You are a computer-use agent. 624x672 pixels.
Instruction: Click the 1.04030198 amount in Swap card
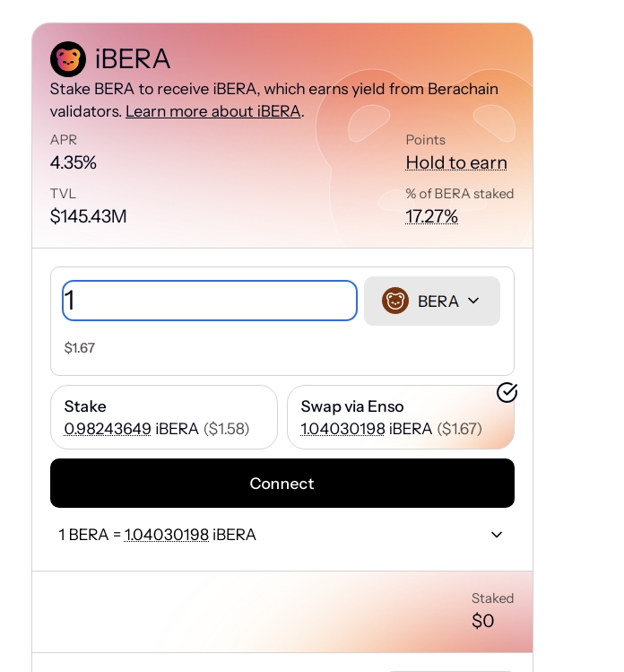tap(342, 429)
